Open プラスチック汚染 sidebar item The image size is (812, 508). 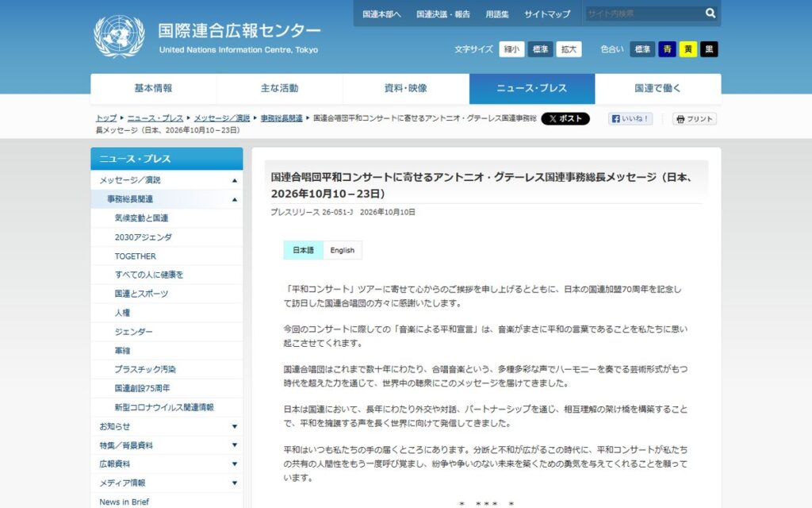(x=167, y=370)
